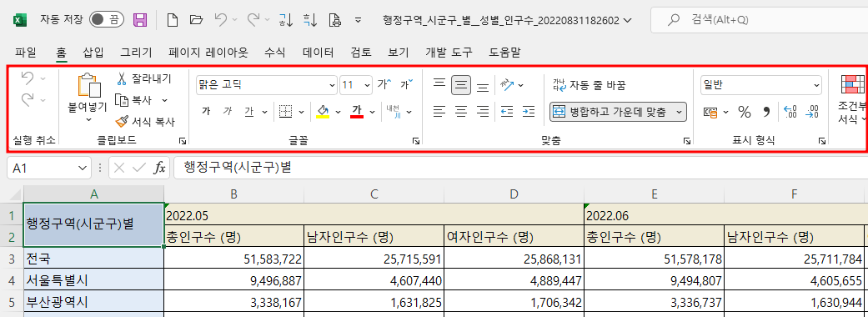Image resolution: width=868 pixels, height=317 pixels.
Task: Create a new blank document icon
Action: (x=172, y=21)
